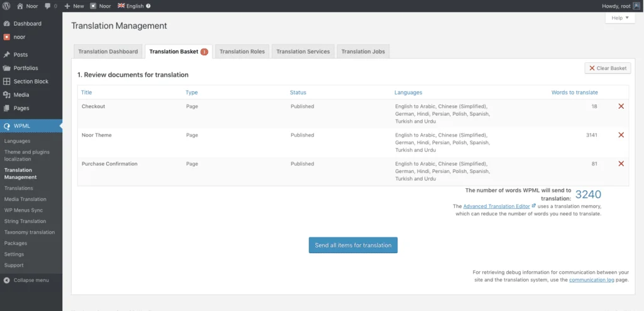
Task: Click the Checkout page title
Action: 93,106
